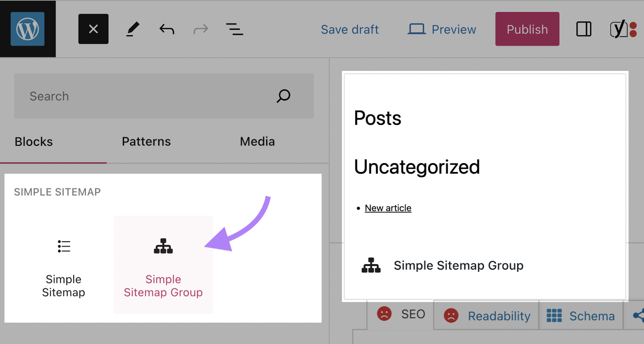Image resolution: width=644 pixels, height=344 pixels.
Task: Select the pencil Tools icon
Action: pyautogui.click(x=132, y=29)
